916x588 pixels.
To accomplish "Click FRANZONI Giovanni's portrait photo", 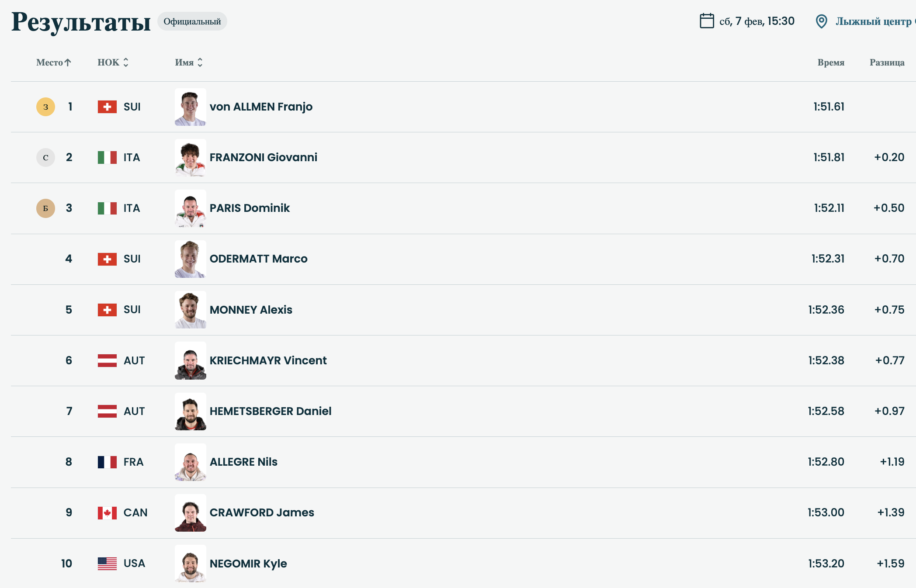I will click(x=191, y=158).
